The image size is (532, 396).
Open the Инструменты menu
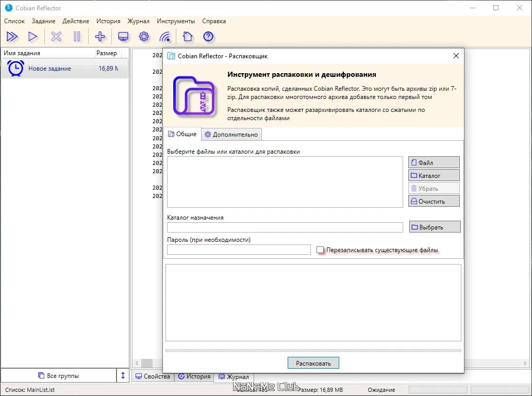click(x=176, y=21)
